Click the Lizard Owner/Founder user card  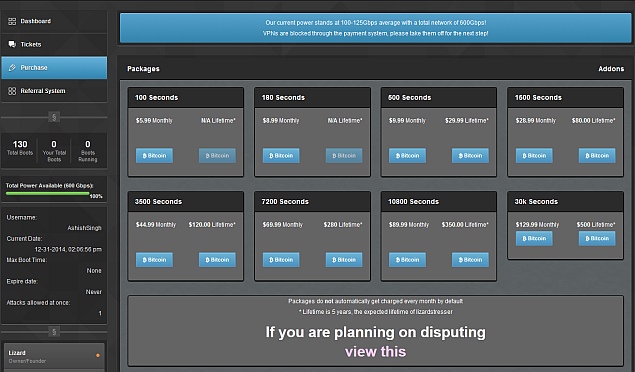(x=54, y=357)
